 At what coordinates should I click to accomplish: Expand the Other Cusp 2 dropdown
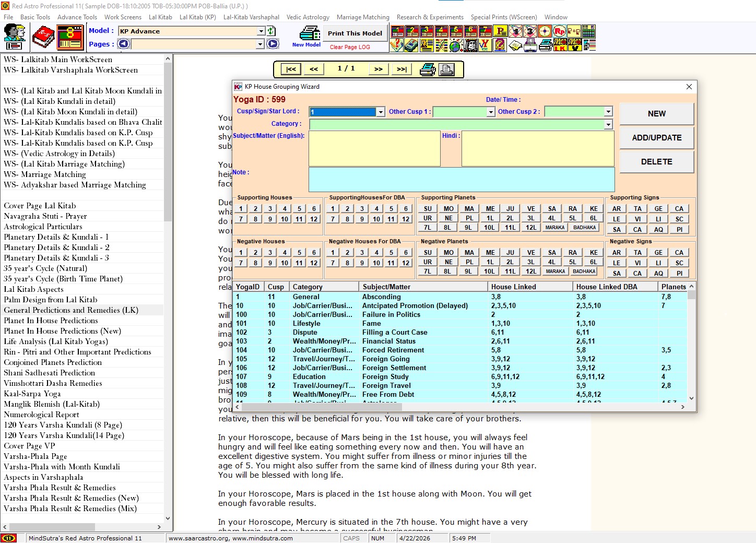click(x=608, y=112)
